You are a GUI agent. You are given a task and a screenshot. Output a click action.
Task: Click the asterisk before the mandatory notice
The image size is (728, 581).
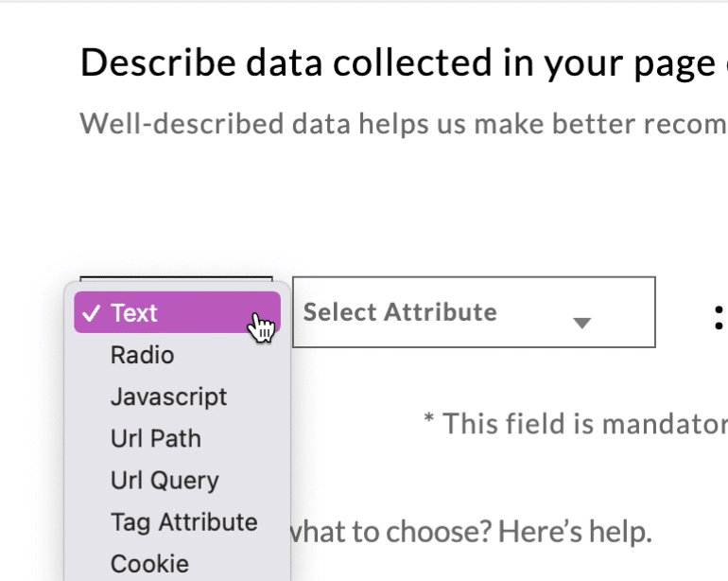point(428,420)
